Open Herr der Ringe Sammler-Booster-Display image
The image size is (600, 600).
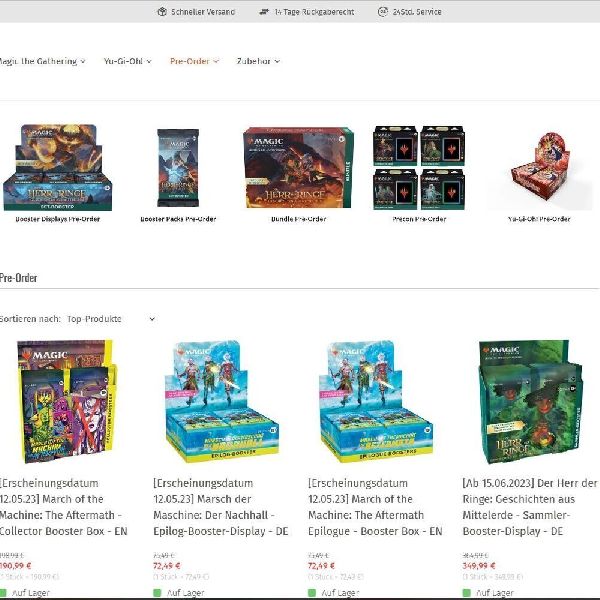(530, 401)
